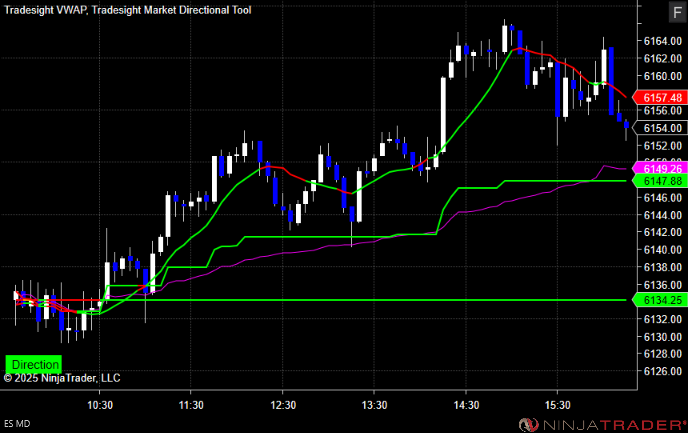Image resolution: width=688 pixels, height=433 pixels.
Task: Click the 12:30 time axis label
Action: [283, 405]
